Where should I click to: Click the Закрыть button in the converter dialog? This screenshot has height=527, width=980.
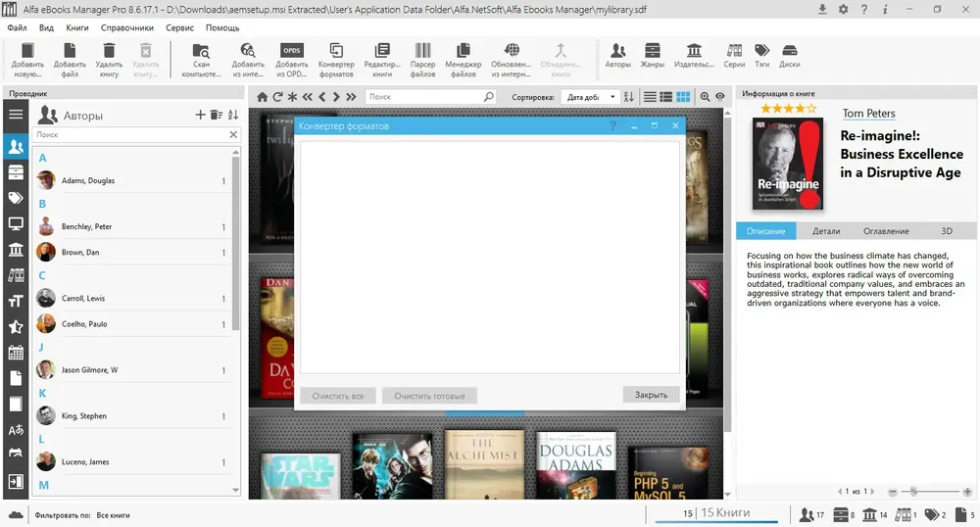[651, 395]
